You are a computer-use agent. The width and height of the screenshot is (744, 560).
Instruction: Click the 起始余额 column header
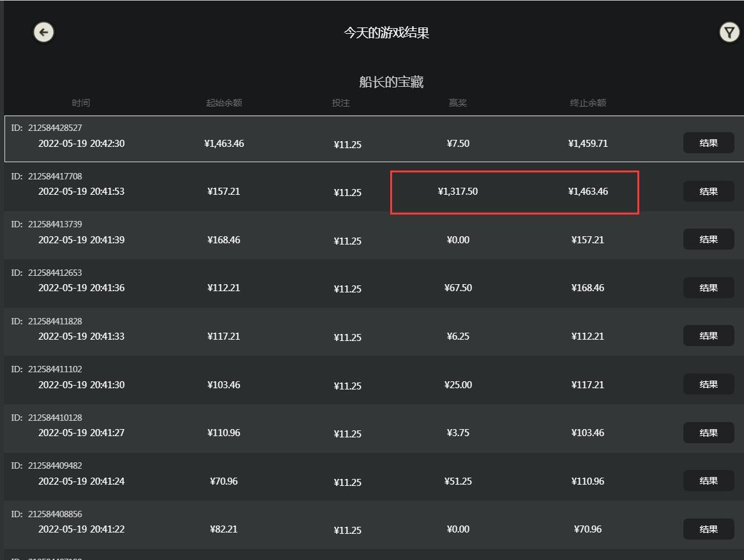[x=224, y=103]
